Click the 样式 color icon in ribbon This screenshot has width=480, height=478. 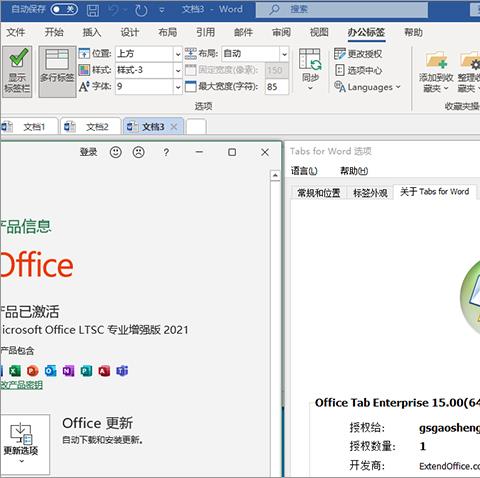point(84,70)
